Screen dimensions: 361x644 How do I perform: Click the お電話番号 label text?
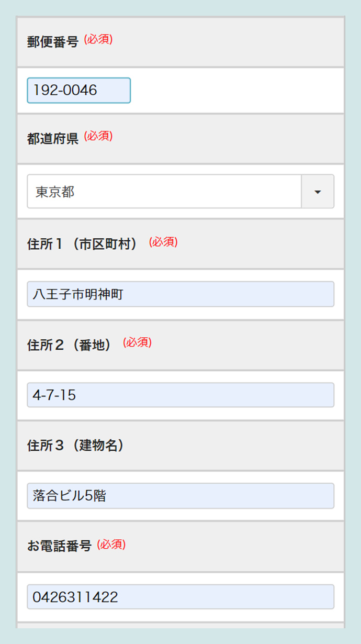[x=59, y=546]
